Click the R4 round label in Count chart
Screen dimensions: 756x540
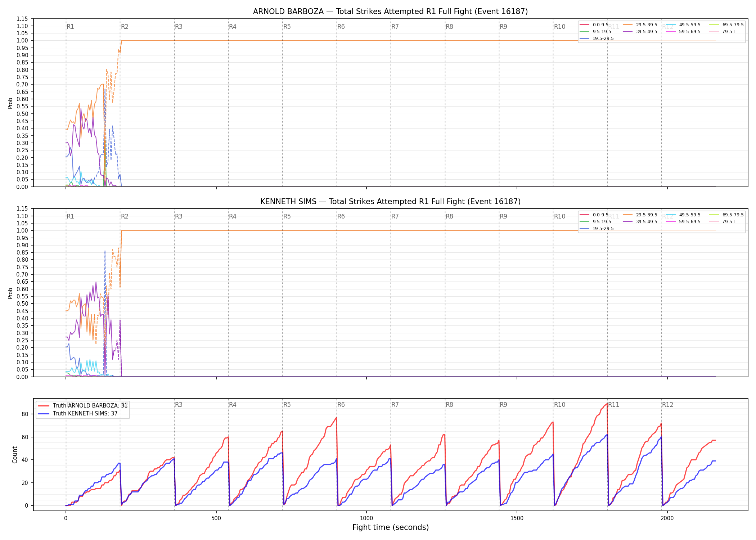coord(233,405)
